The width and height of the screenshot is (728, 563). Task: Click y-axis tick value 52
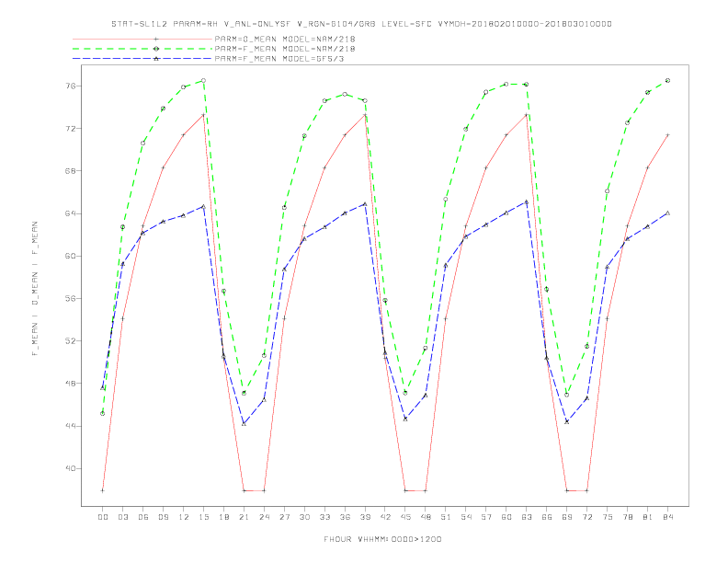[x=70, y=341]
